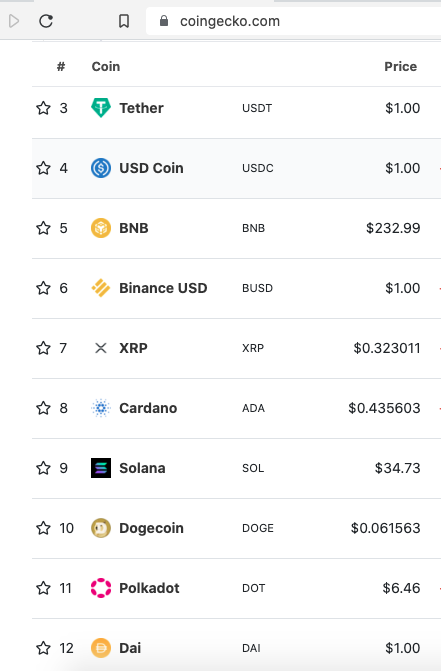The height and width of the screenshot is (671, 441).
Task: Sort table by Price column header
Action: pyautogui.click(x=400, y=66)
